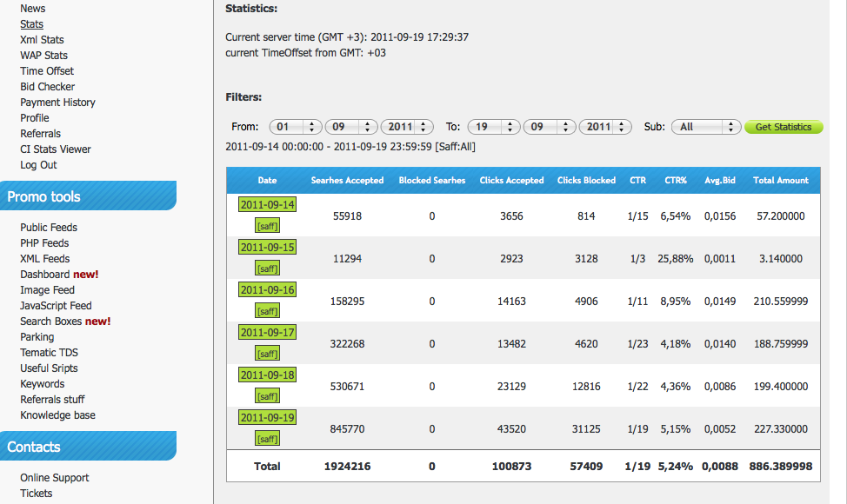847x504 pixels.
Task: Open the 2011-09-17 date entry
Action: click(x=267, y=333)
